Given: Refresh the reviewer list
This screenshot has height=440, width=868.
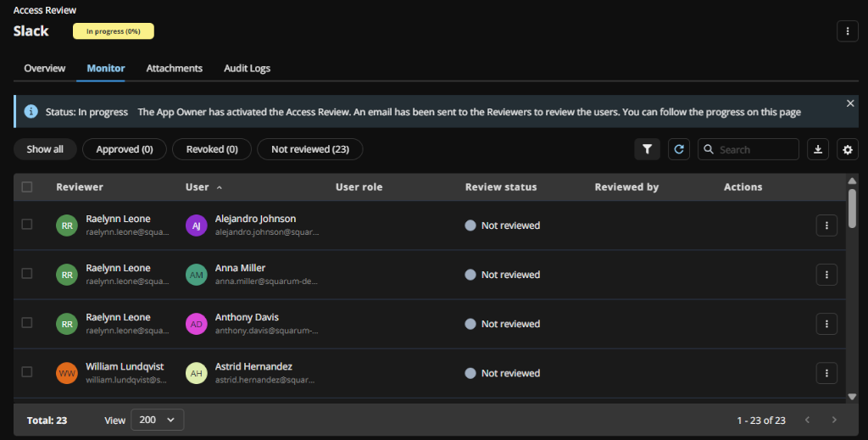Looking at the screenshot, I should 679,149.
